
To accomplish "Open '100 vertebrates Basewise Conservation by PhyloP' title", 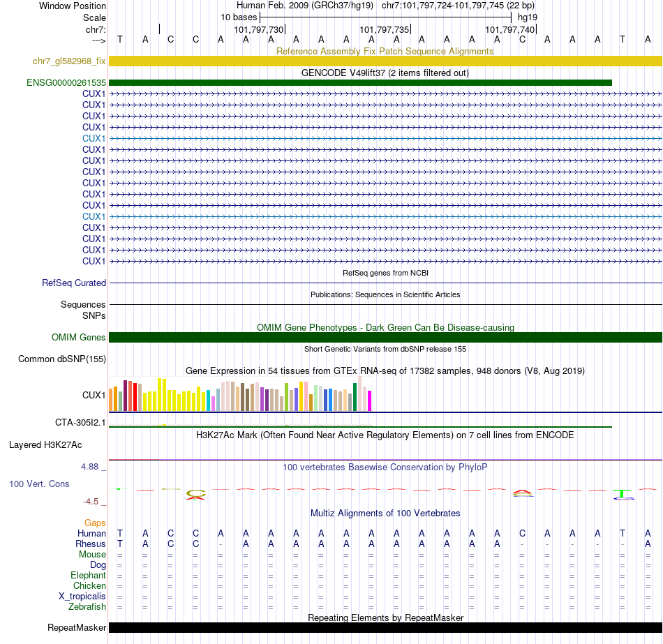I will (385, 467).
